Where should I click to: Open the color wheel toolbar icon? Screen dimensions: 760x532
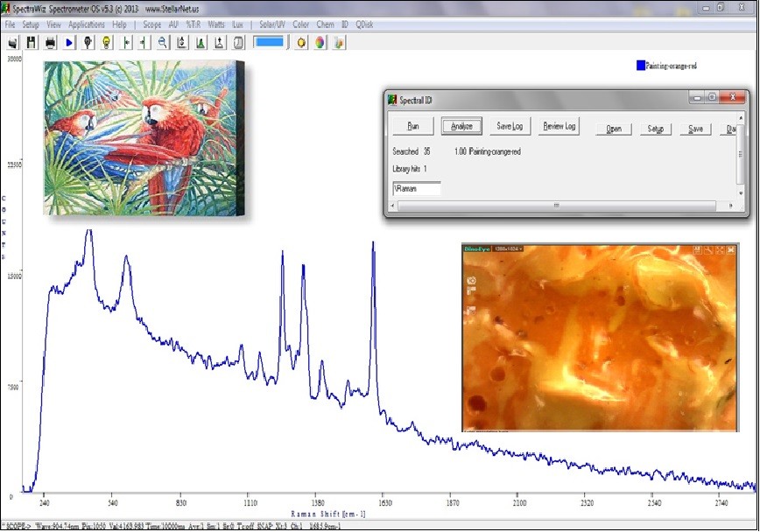click(320, 42)
